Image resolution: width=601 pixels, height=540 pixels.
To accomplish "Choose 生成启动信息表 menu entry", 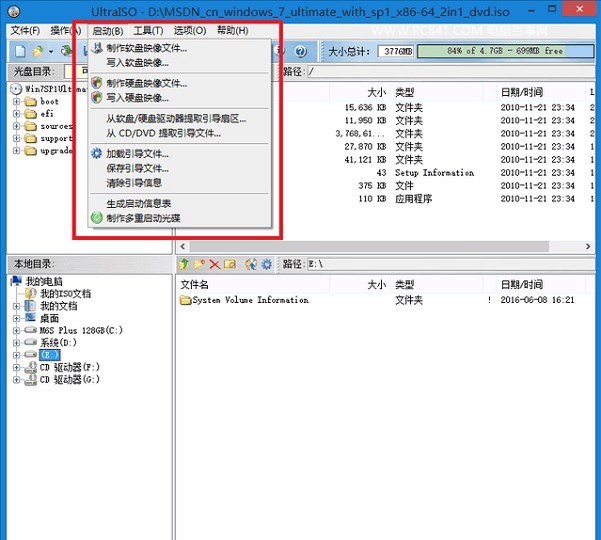I will (x=179, y=204).
